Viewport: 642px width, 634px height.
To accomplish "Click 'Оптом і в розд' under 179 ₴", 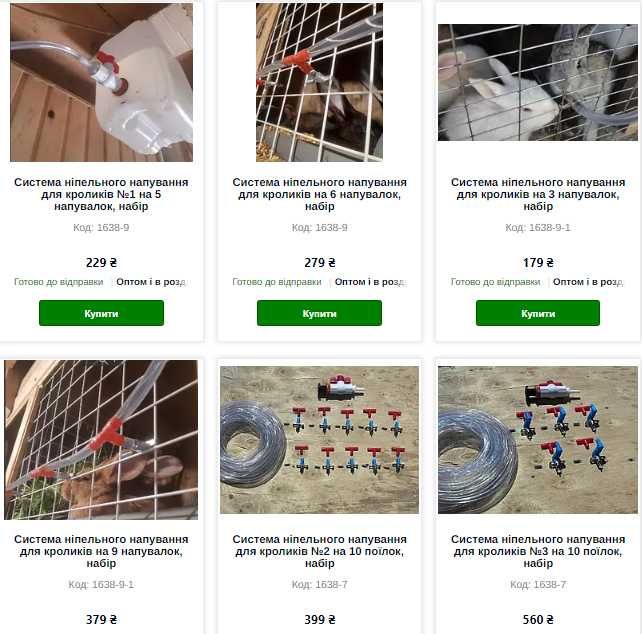I will [588, 282].
